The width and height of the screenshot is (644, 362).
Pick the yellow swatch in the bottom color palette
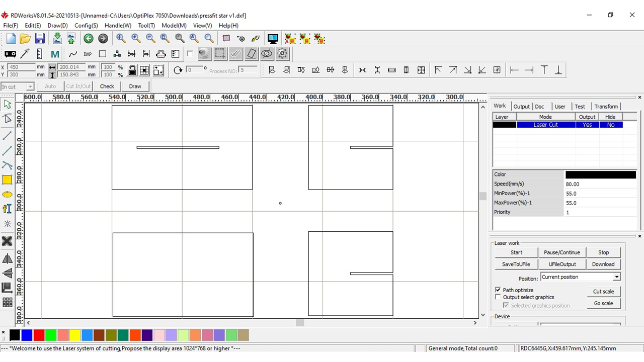coord(75,335)
